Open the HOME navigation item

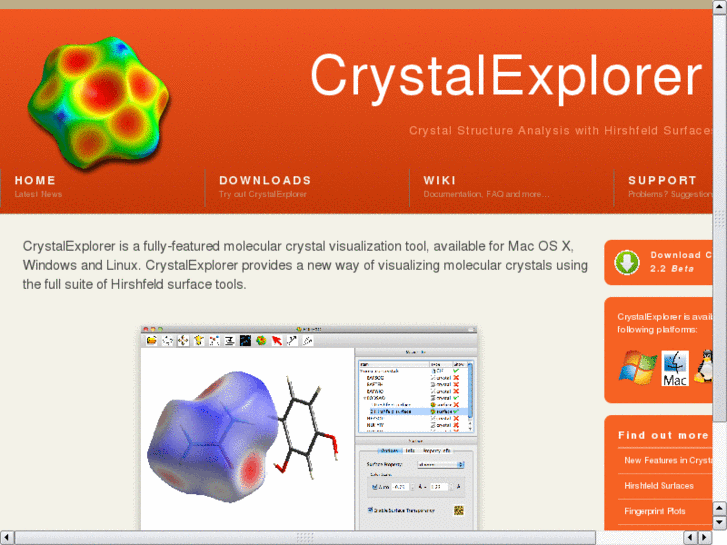pyautogui.click(x=38, y=186)
